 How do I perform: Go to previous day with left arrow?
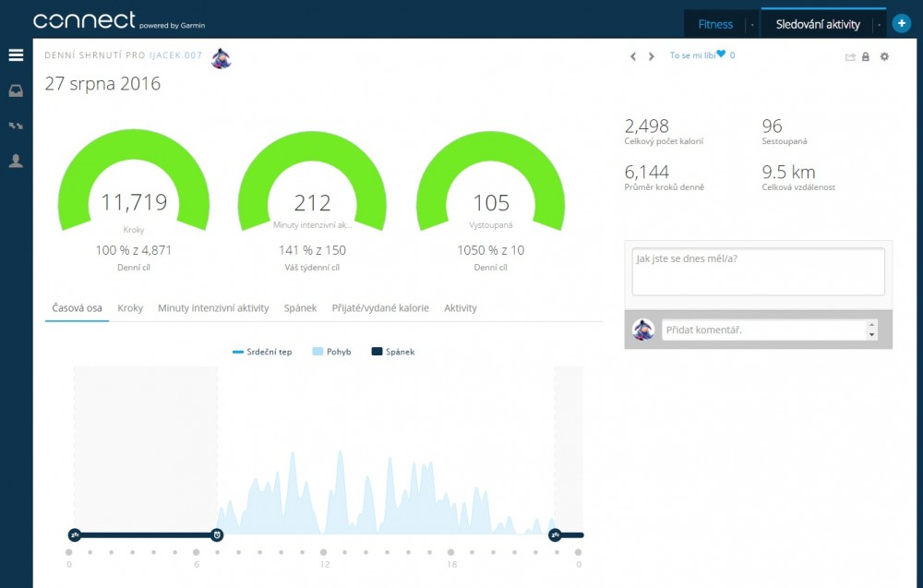pyautogui.click(x=633, y=56)
